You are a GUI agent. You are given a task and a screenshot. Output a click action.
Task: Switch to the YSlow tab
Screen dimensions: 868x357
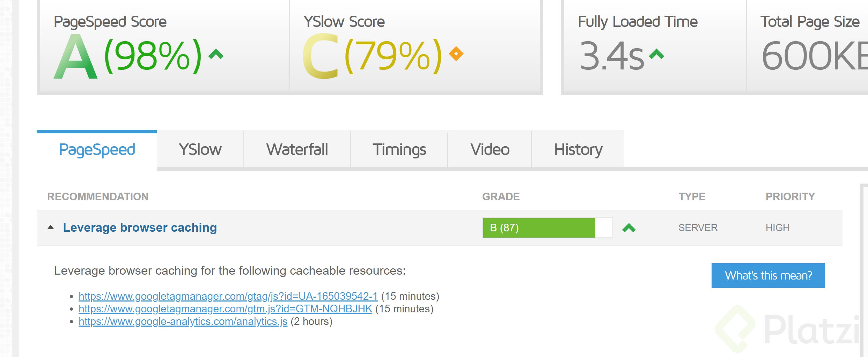tap(200, 149)
